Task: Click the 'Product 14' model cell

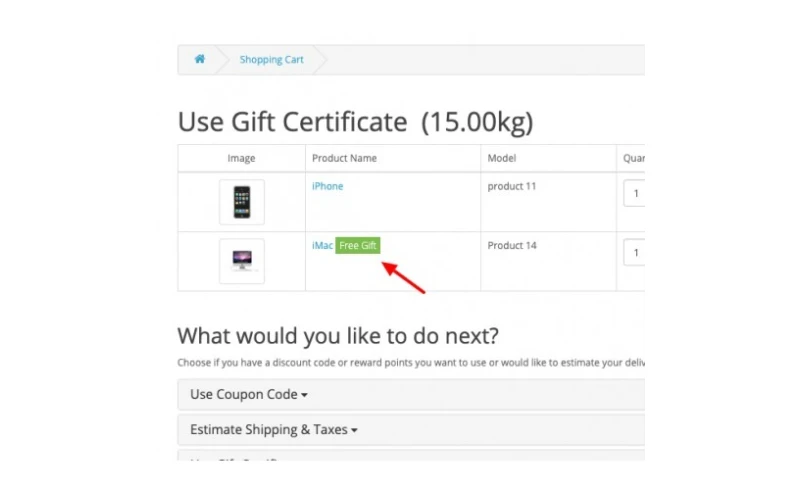Action: click(512, 245)
